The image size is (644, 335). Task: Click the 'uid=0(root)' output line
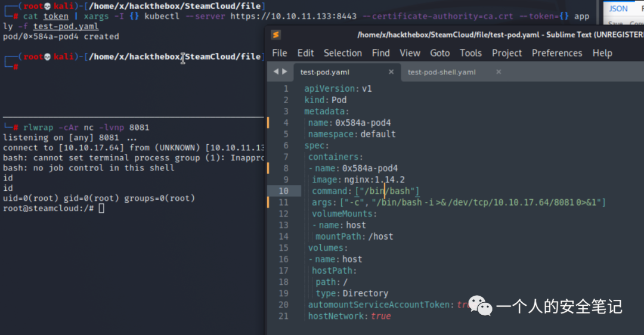point(99,198)
